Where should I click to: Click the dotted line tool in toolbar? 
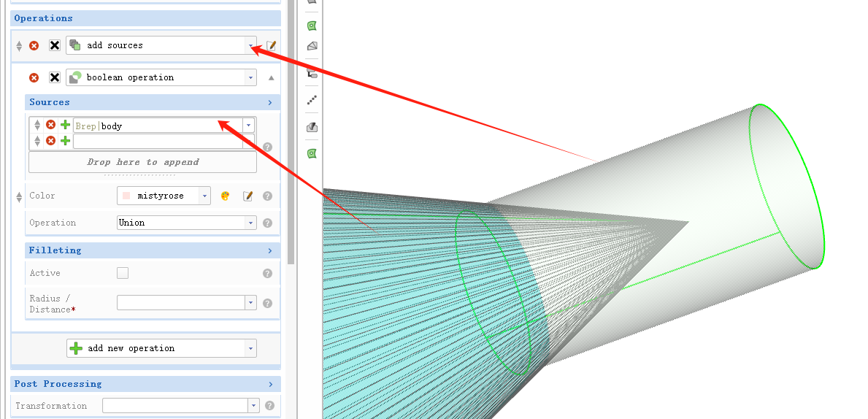click(x=312, y=99)
